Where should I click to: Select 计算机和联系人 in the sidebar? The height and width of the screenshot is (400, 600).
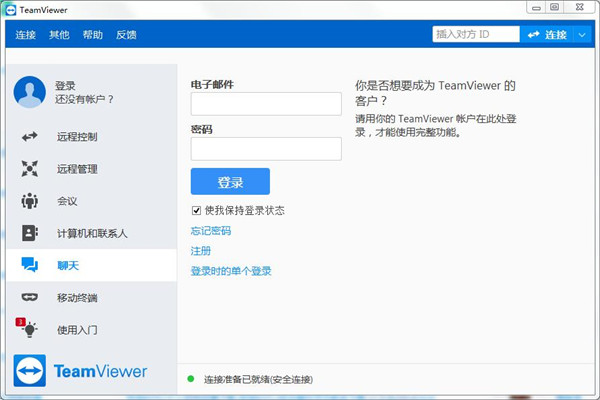[91, 233]
